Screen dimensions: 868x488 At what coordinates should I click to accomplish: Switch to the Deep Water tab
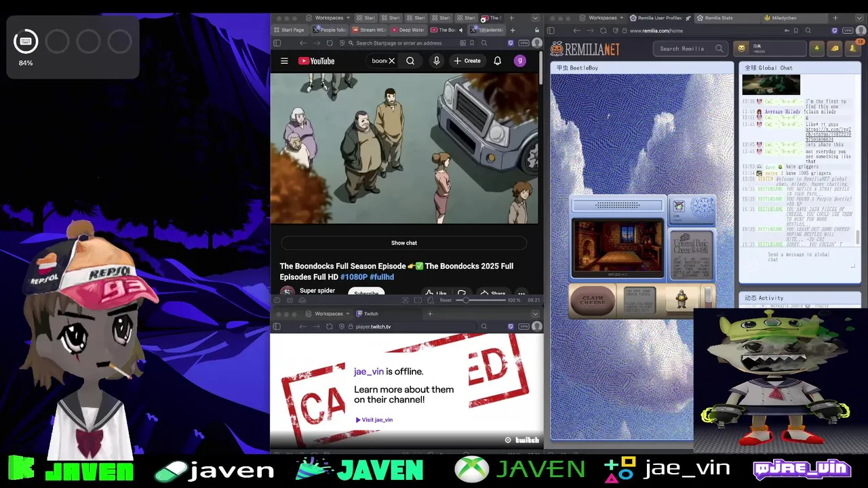click(408, 30)
